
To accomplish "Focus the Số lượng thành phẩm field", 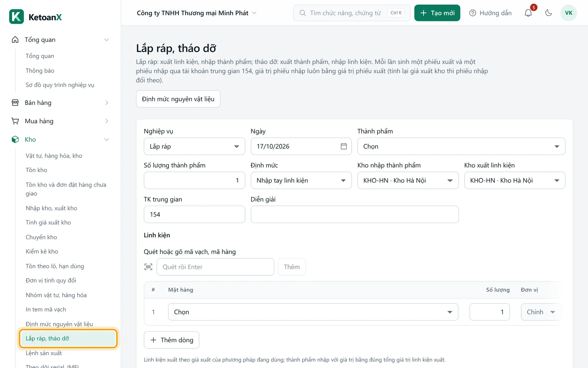I will (x=194, y=180).
